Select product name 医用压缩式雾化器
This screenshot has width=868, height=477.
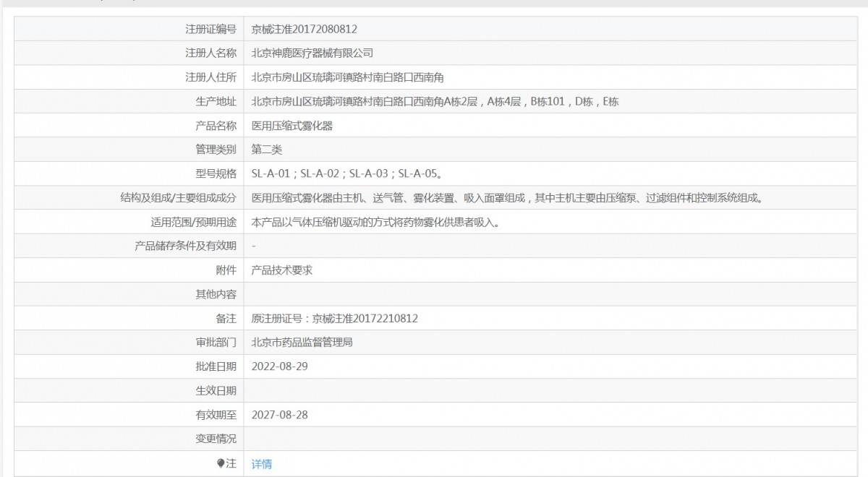click(292, 126)
